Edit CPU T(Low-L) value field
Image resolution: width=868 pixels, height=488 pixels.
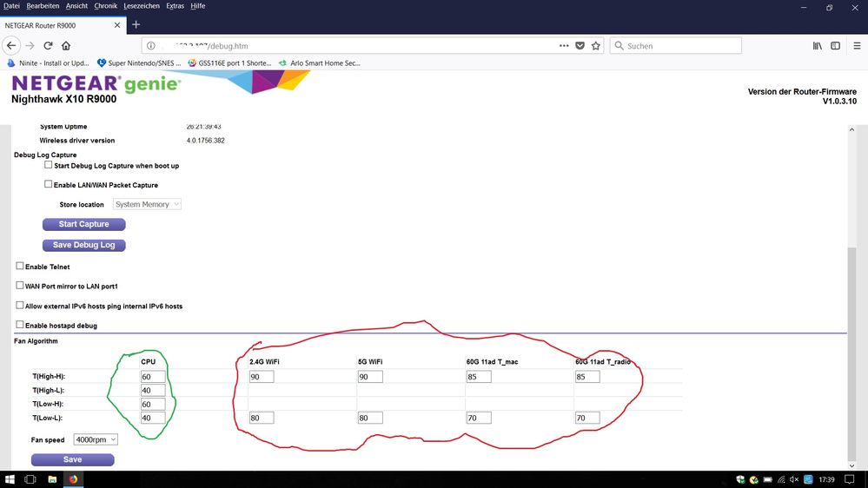[153, 419]
